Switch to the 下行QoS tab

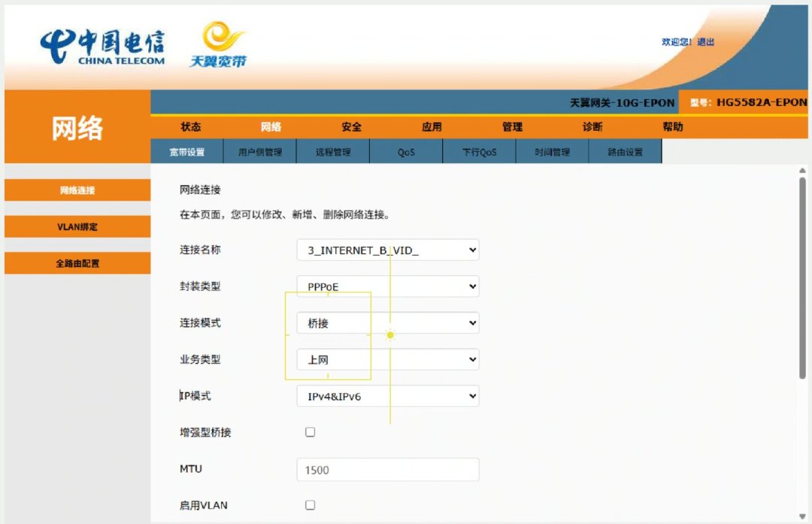pos(480,152)
